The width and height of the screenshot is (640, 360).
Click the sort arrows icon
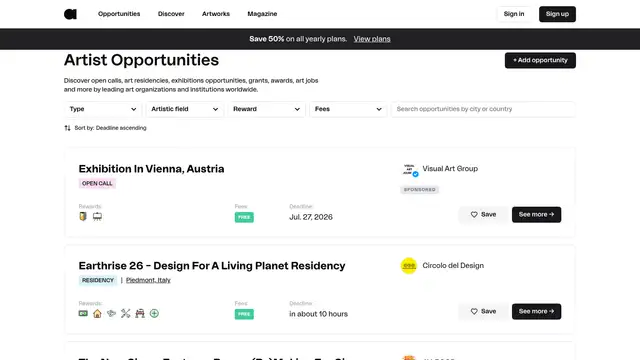67,128
